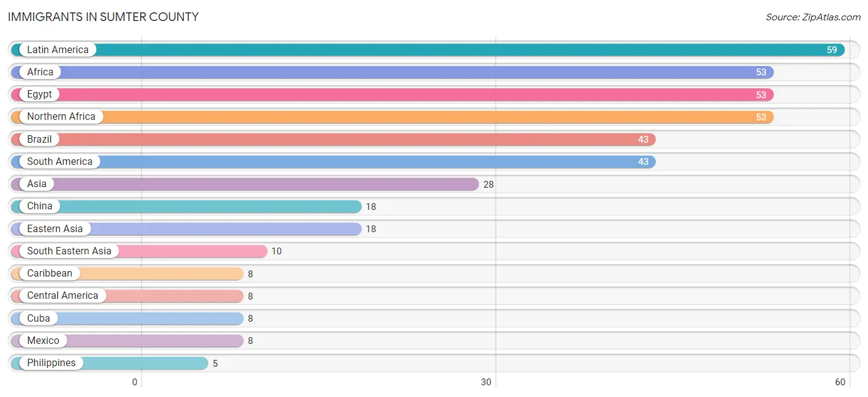This screenshot has width=868, height=397.
Task: Click the Egypt pink bar
Action: [x=392, y=94]
